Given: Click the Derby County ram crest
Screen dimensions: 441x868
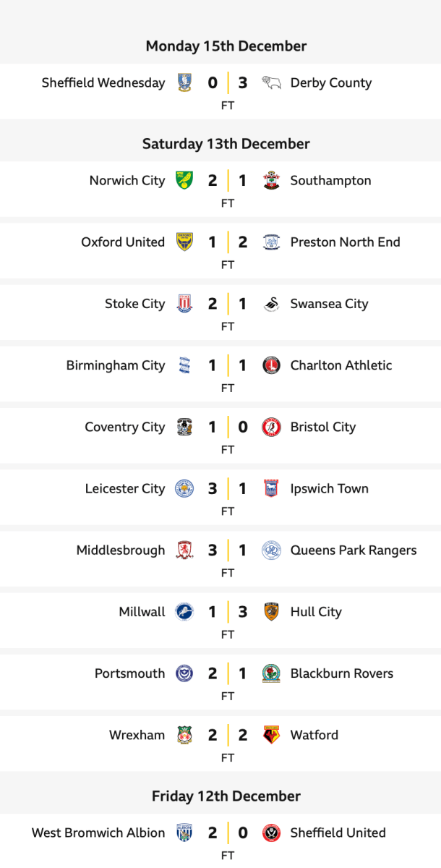Looking at the screenshot, I should click(271, 82).
